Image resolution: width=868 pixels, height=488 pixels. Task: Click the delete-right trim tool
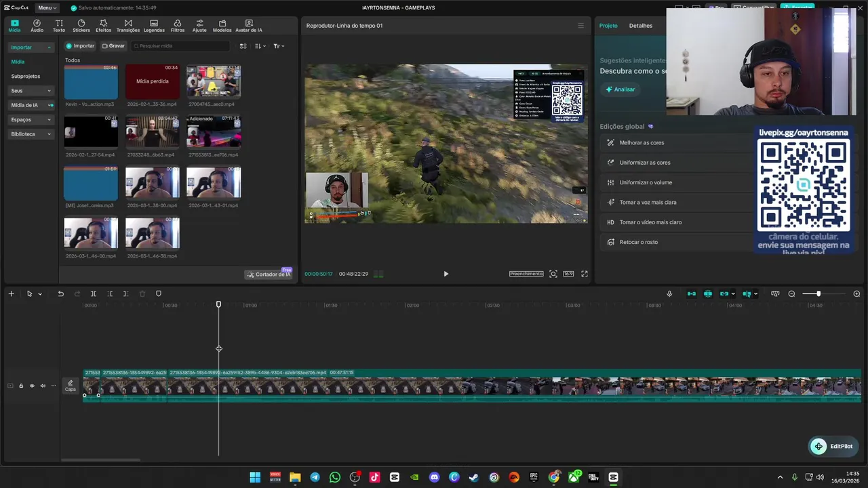(125, 293)
